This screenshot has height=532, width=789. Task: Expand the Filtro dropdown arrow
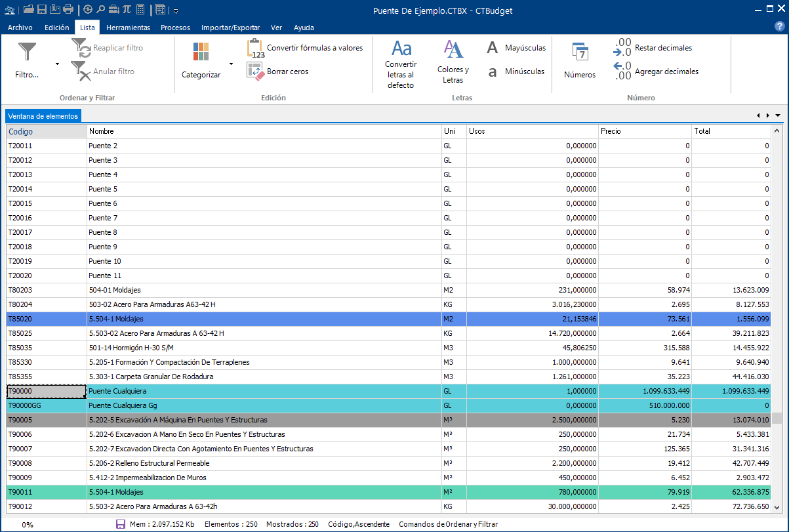[x=58, y=64]
